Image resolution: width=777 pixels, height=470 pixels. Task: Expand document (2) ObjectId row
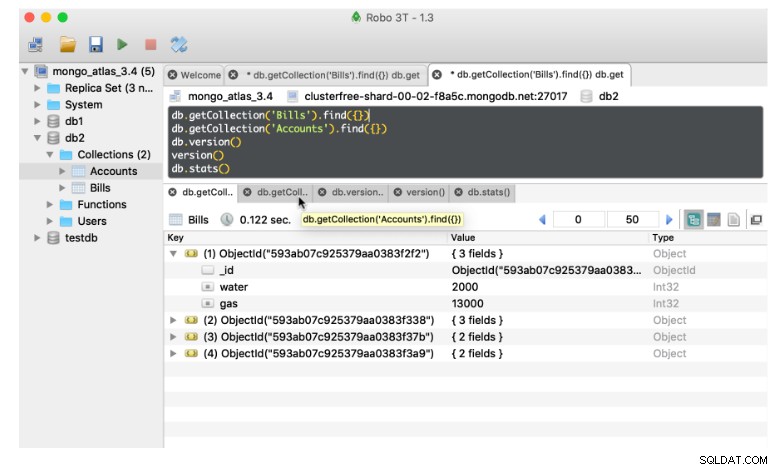[x=173, y=320]
